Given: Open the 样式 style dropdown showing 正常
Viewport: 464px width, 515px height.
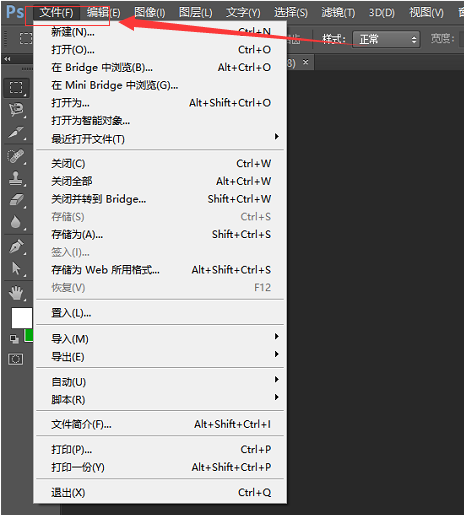Looking at the screenshot, I should [386, 39].
